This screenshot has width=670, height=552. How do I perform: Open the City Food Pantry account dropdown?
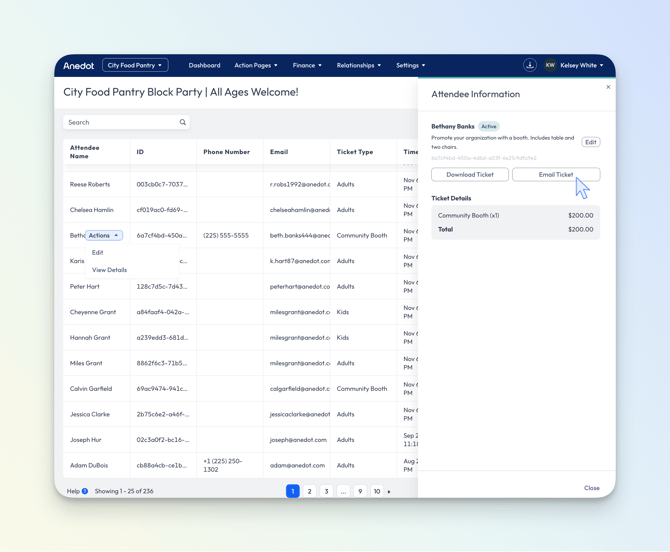[135, 65]
